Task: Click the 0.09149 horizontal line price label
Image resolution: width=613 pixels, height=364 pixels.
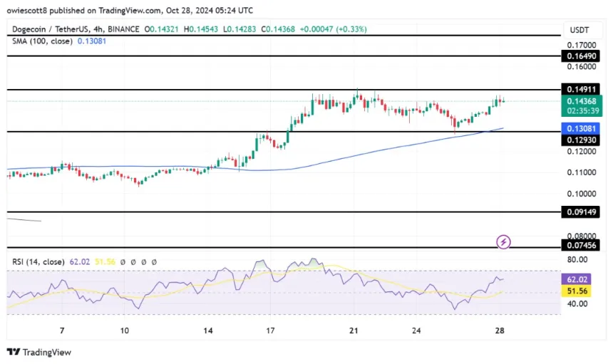Action: point(582,212)
